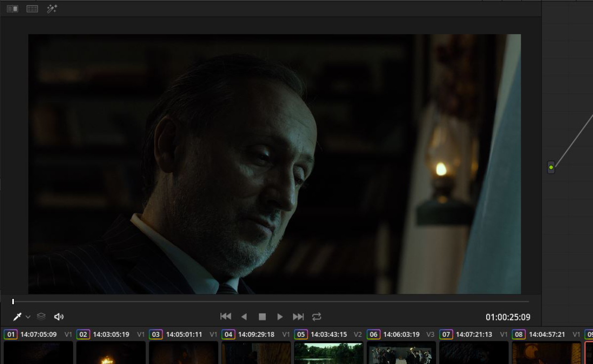This screenshot has height=364, width=593.
Task: Play the clip in reverse
Action: (x=244, y=317)
